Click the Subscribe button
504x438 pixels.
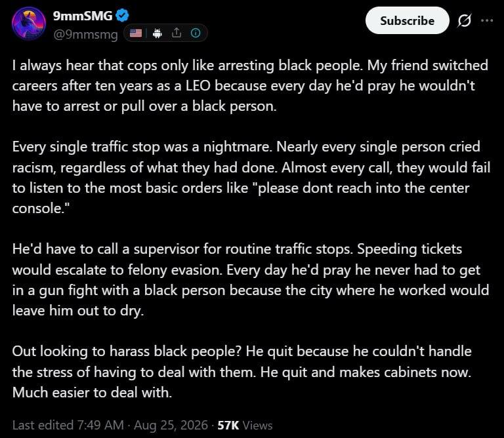[408, 20]
